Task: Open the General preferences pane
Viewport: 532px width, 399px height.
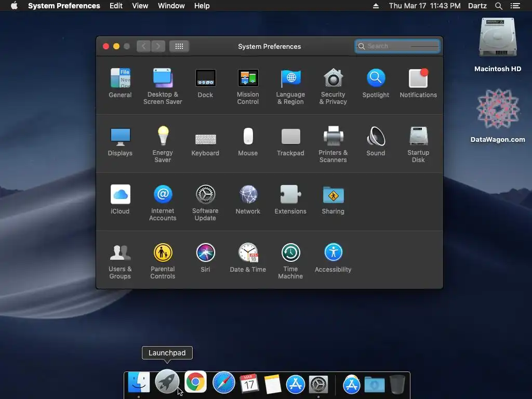Action: [120, 83]
